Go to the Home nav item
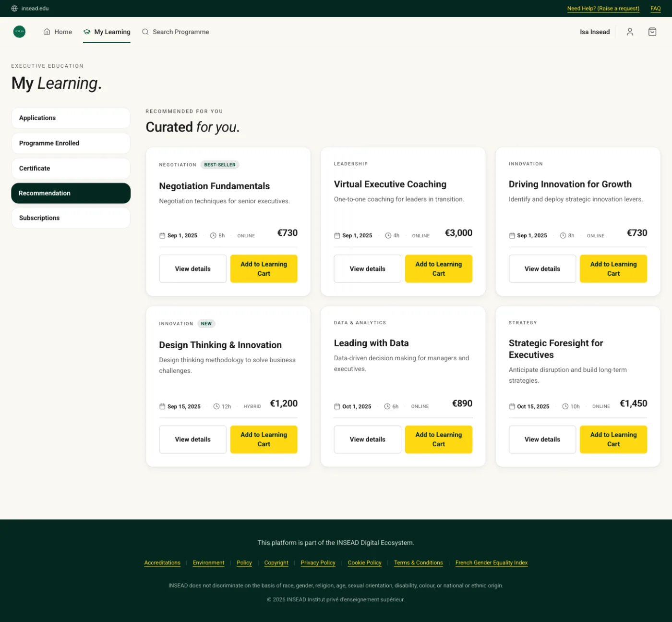Image resolution: width=672 pixels, height=622 pixels. [58, 32]
